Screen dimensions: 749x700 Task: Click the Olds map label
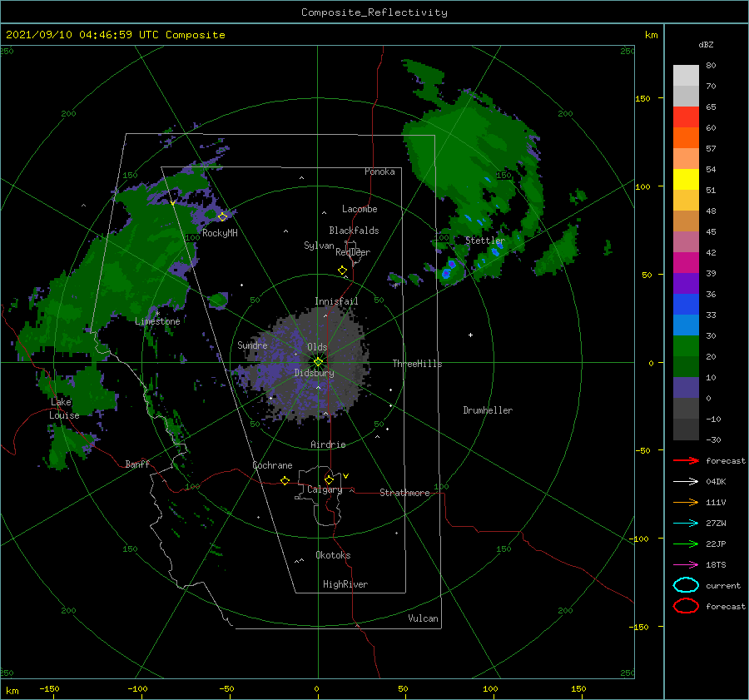point(317,347)
